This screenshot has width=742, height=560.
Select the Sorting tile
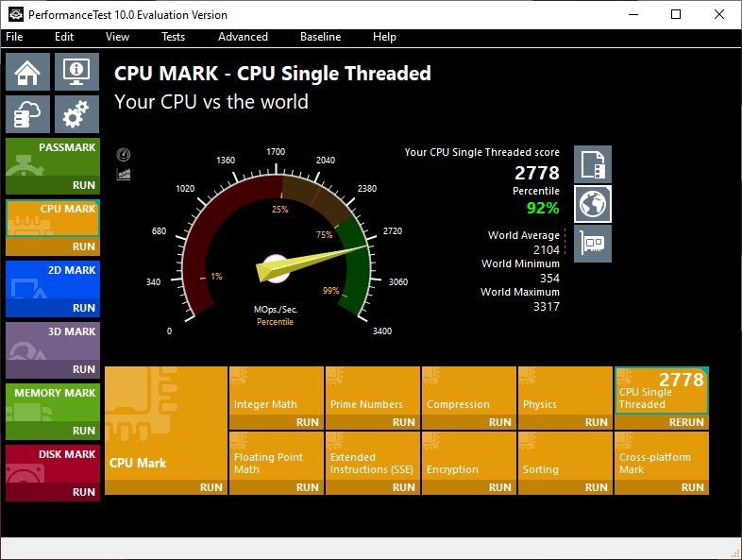(565, 456)
